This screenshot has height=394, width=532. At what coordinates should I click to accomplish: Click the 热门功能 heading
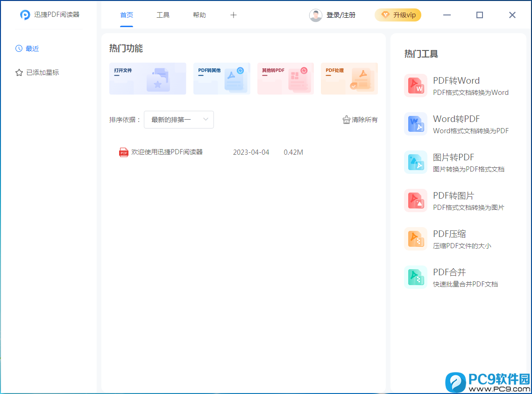click(126, 48)
